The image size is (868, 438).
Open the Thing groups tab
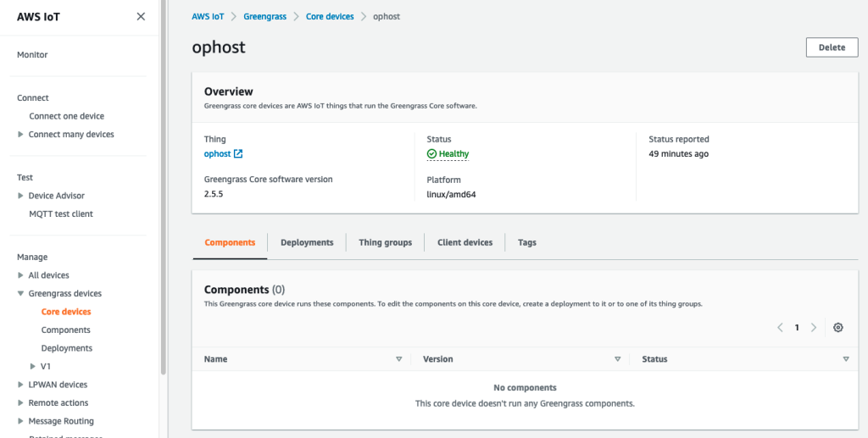coord(386,243)
